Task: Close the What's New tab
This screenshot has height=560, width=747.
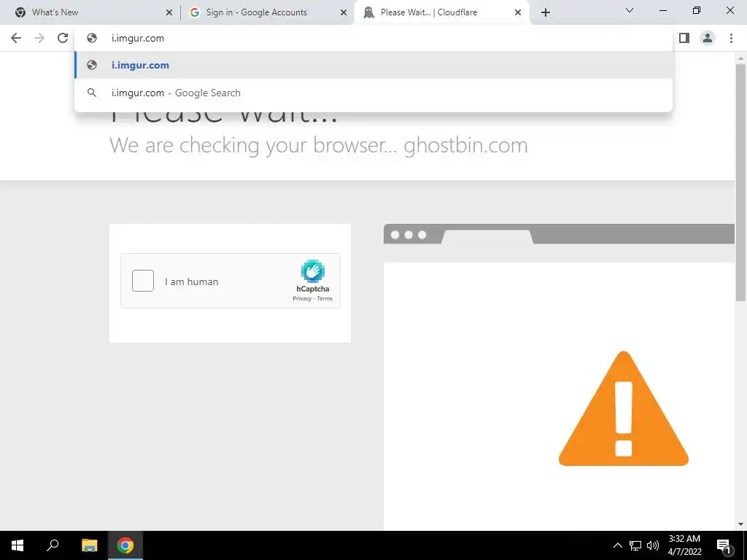Action: click(x=169, y=13)
